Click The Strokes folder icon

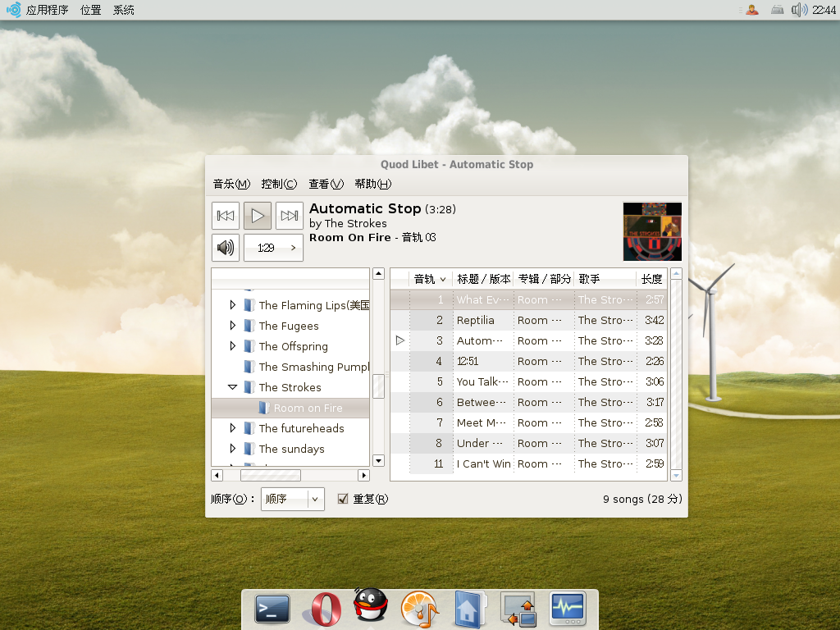pos(249,387)
